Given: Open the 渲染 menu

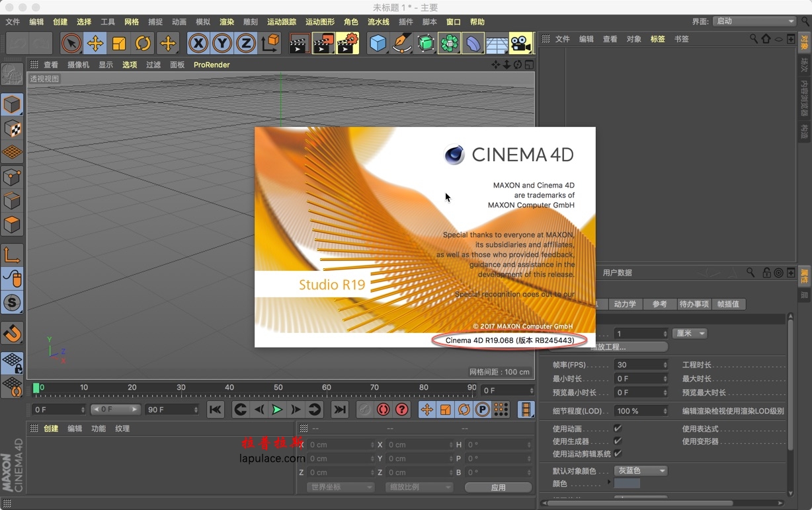Looking at the screenshot, I should 227,22.
